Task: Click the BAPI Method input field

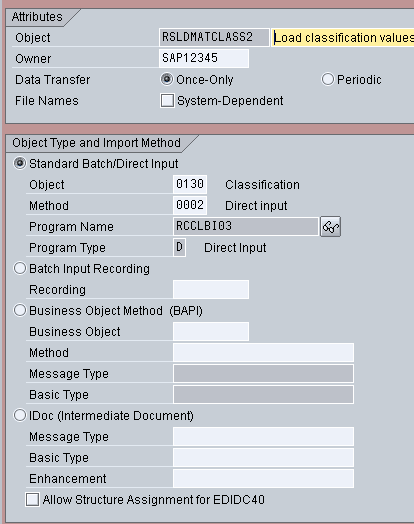Action: click(263, 353)
